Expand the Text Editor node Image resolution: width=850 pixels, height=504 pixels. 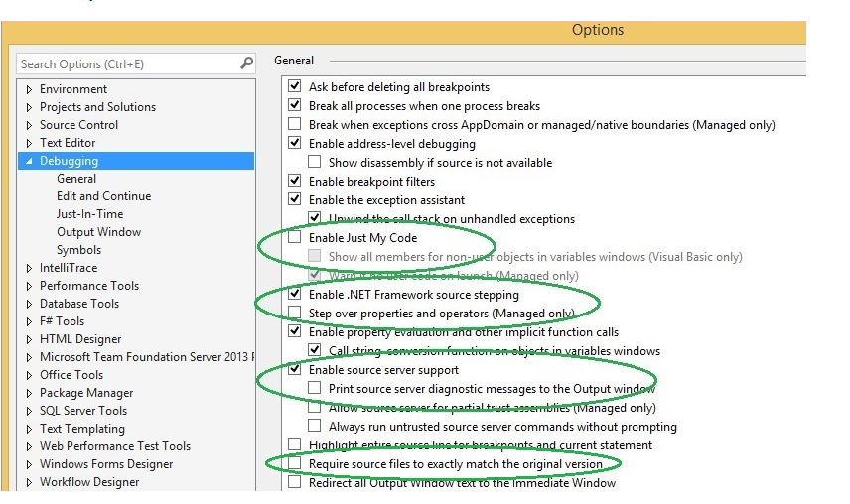tap(29, 143)
